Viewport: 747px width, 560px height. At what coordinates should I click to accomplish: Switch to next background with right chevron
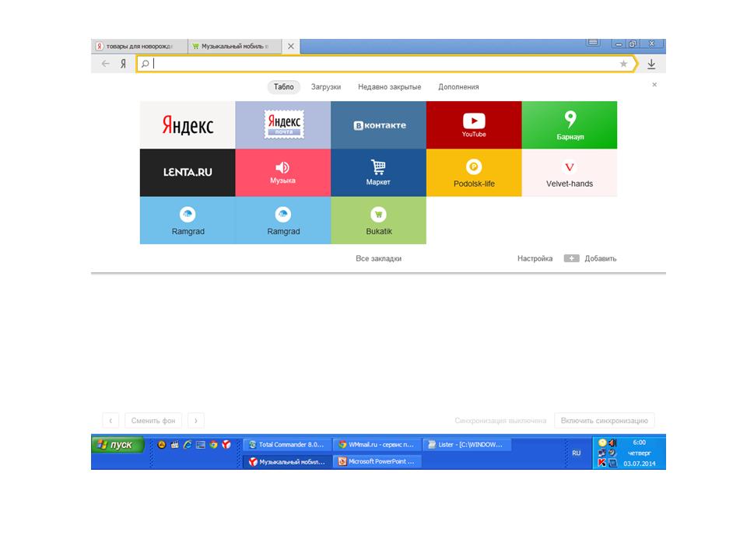[196, 421]
